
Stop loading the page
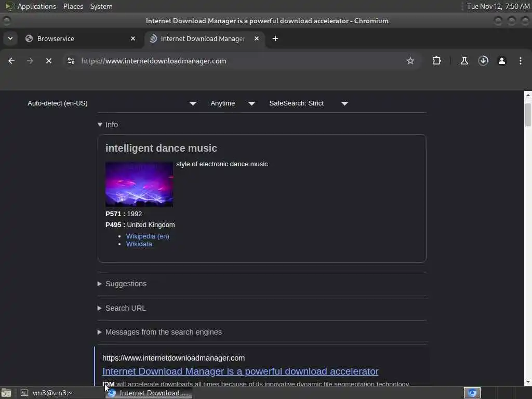tap(49, 61)
